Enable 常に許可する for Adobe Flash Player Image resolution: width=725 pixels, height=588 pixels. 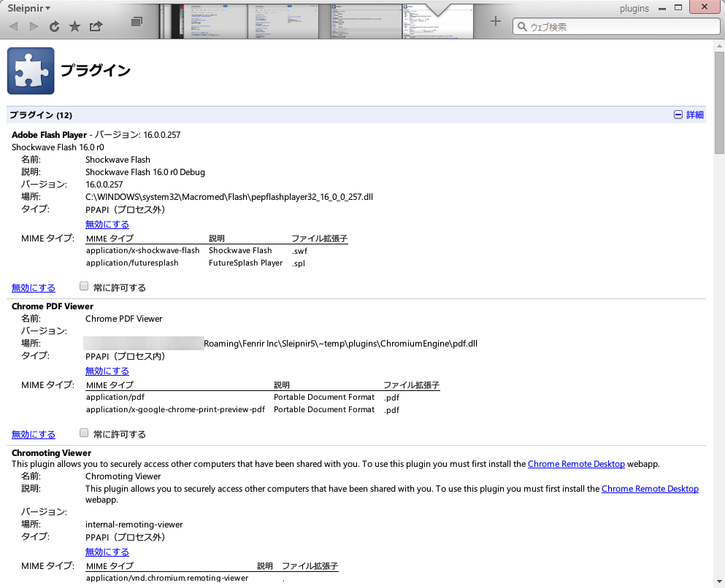coord(84,286)
